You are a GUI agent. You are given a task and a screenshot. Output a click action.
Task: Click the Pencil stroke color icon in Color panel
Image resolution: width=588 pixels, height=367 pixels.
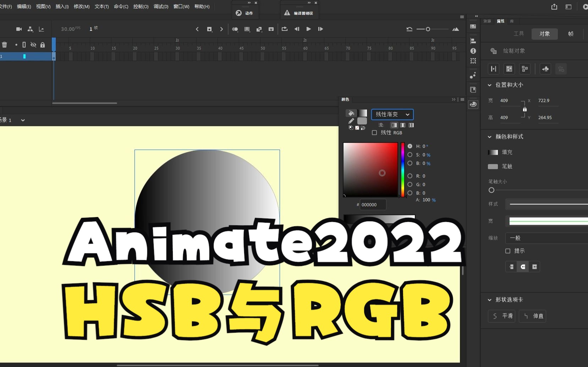[x=351, y=121]
